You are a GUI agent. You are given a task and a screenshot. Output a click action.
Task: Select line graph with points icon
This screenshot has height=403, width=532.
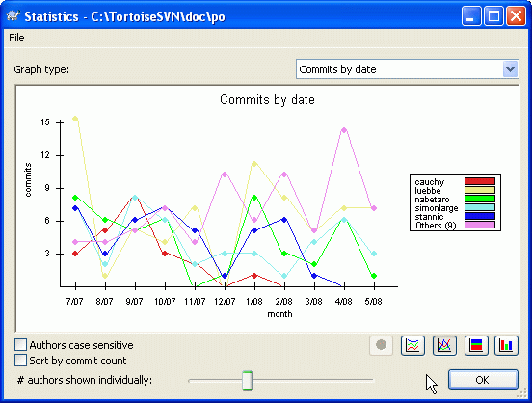click(x=444, y=345)
